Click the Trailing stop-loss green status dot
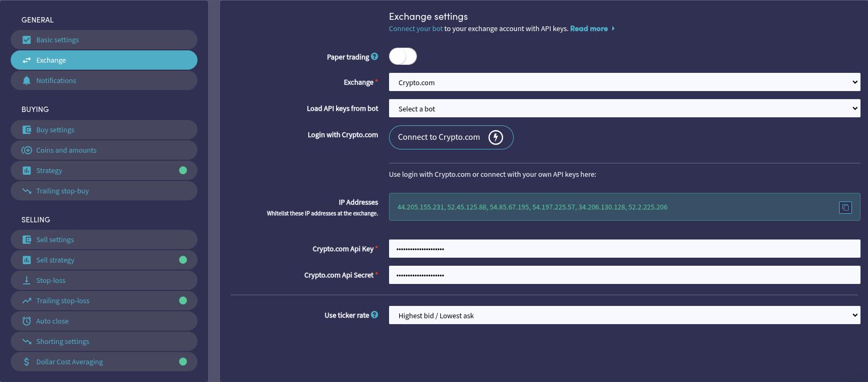The image size is (868, 382). pos(183,301)
